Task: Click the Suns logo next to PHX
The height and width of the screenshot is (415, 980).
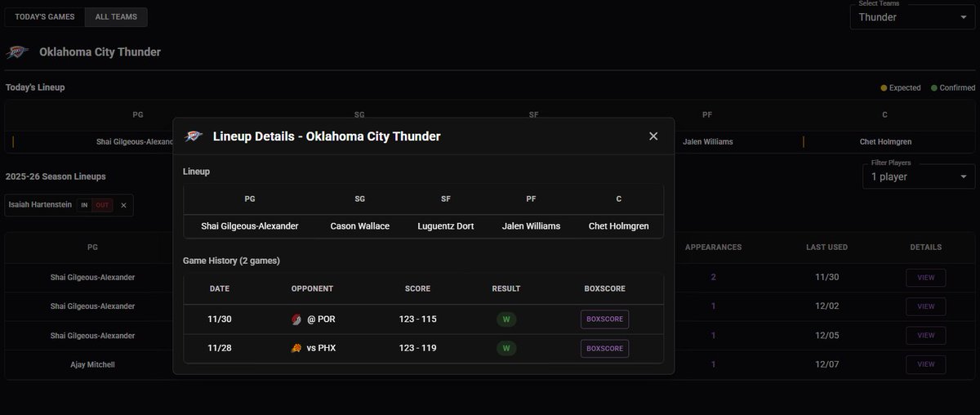Action: pyautogui.click(x=296, y=349)
